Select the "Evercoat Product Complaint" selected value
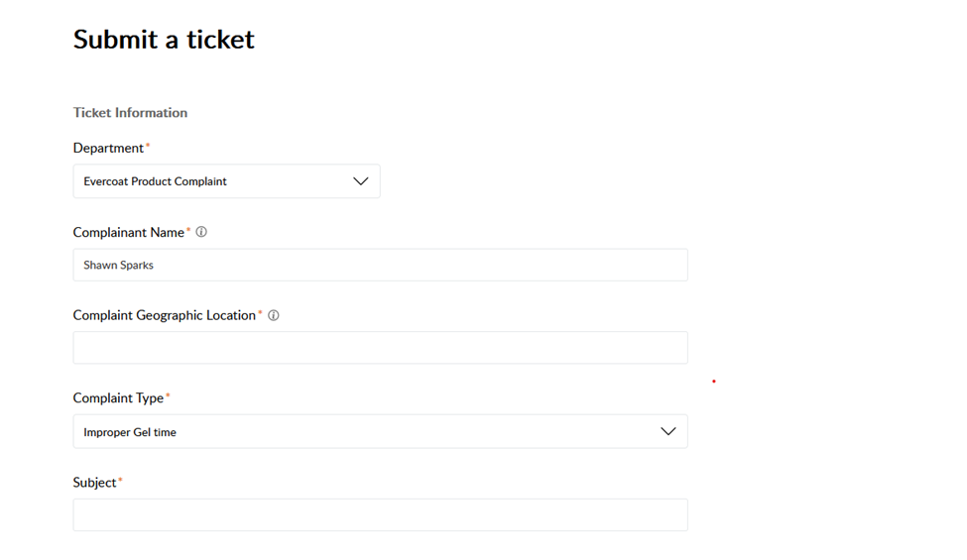This screenshot has height=560, width=967. click(x=155, y=181)
